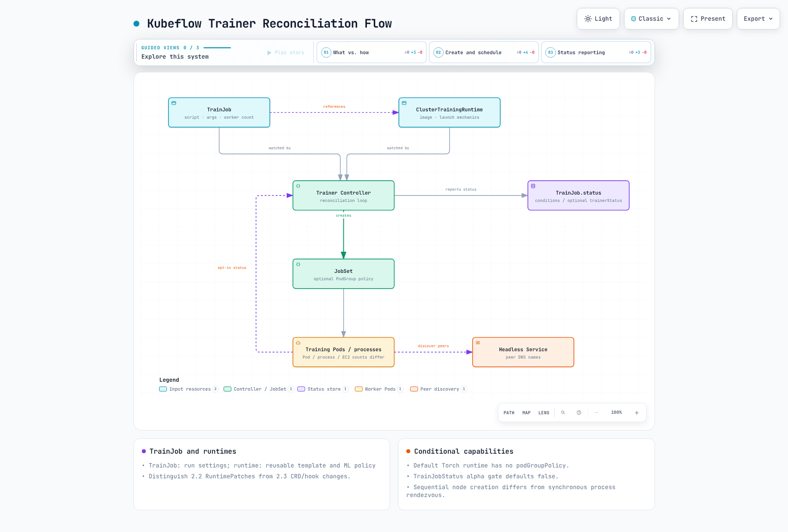Viewport: 788px width, 532px height.
Task: Open guided view 02 Create and schedule
Action: tap(484, 52)
